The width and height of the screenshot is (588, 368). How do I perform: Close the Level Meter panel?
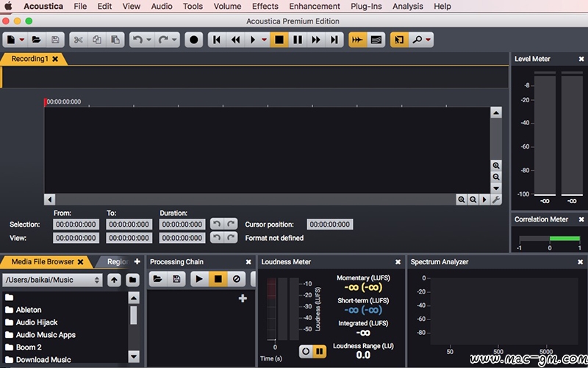(581, 59)
